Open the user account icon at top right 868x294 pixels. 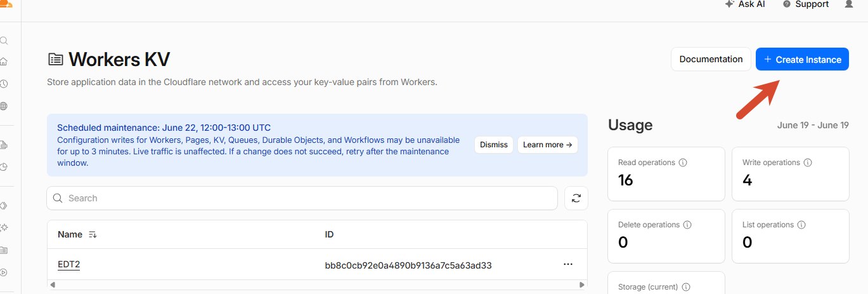coord(849,4)
